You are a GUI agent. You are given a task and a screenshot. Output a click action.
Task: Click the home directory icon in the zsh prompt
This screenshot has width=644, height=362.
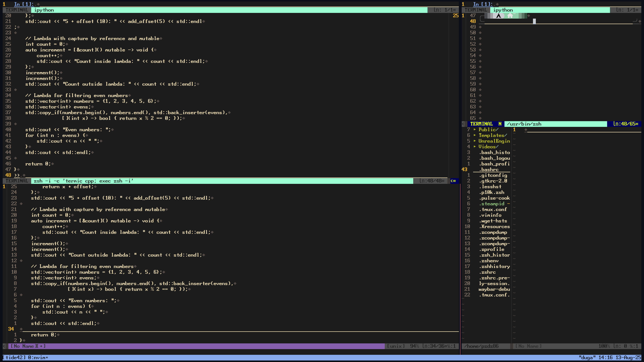pos(510,16)
